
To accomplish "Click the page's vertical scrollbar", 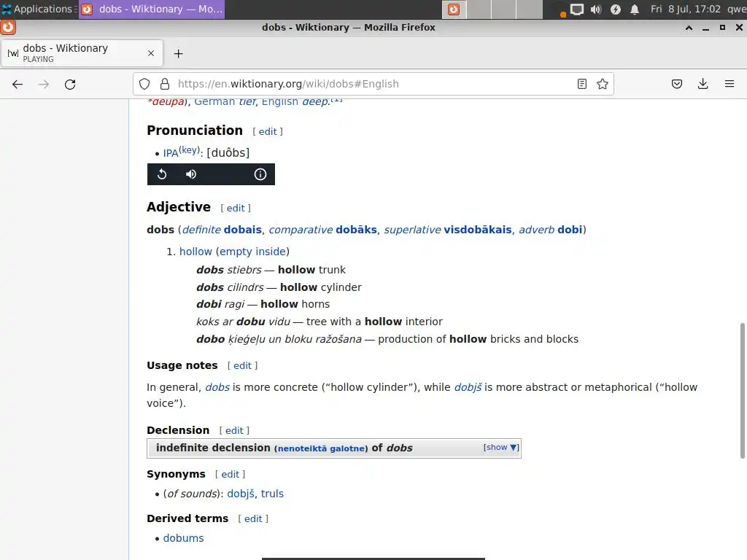I will 742,391.
